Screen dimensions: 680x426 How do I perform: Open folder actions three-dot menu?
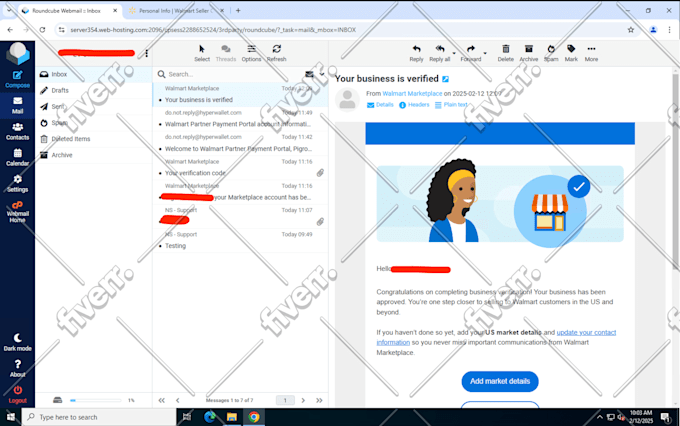tap(147, 53)
